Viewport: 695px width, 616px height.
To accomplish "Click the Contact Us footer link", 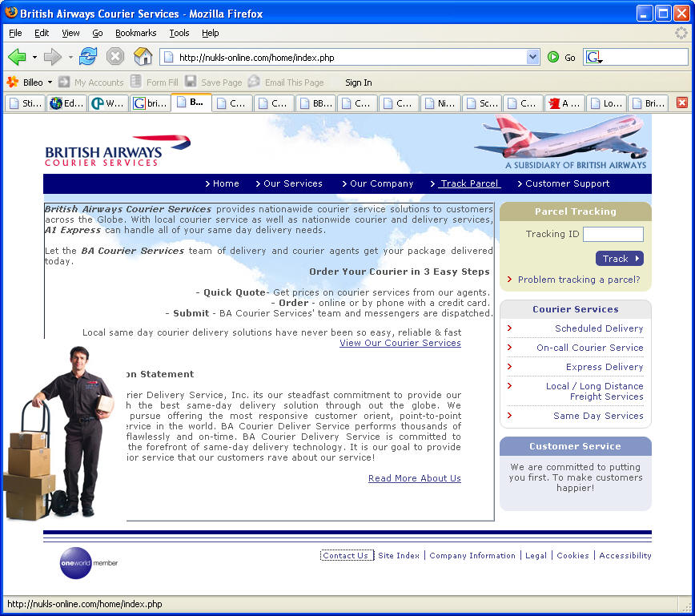I will pyautogui.click(x=346, y=555).
